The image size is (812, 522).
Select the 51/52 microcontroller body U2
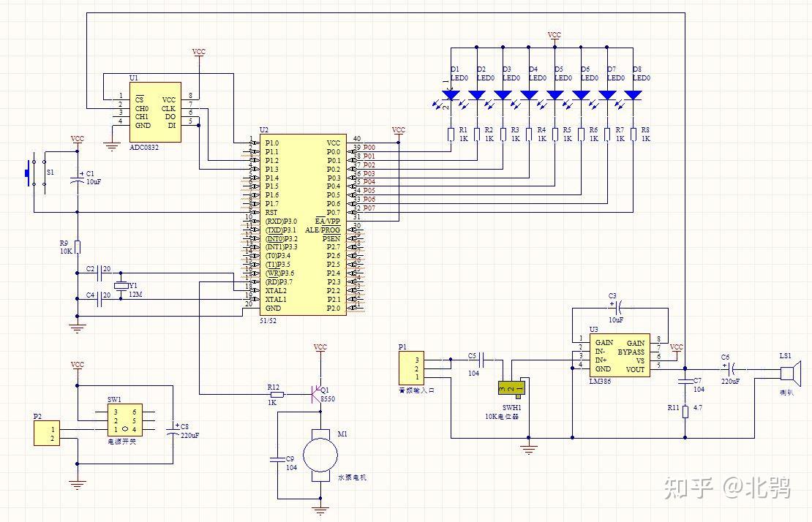(x=303, y=225)
